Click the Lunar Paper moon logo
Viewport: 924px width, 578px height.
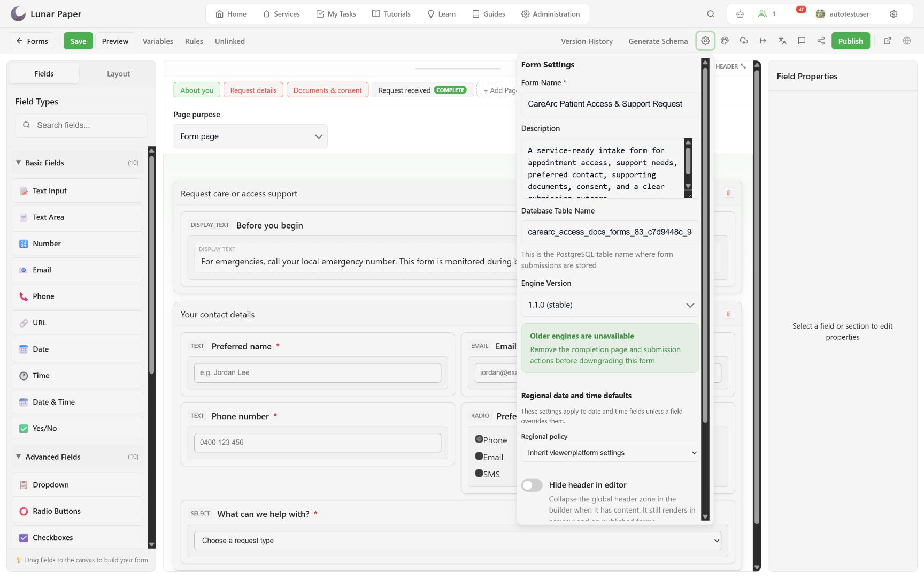pyautogui.click(x=18, y=14)
